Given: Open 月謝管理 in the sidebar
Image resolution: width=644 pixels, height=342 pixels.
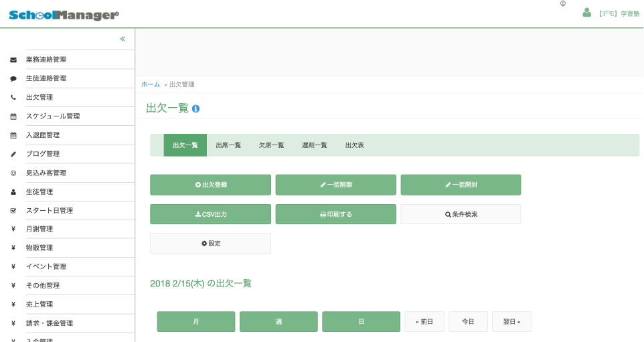Looking at the screenshot, I should pyautogui.click(x=39, y=229).
